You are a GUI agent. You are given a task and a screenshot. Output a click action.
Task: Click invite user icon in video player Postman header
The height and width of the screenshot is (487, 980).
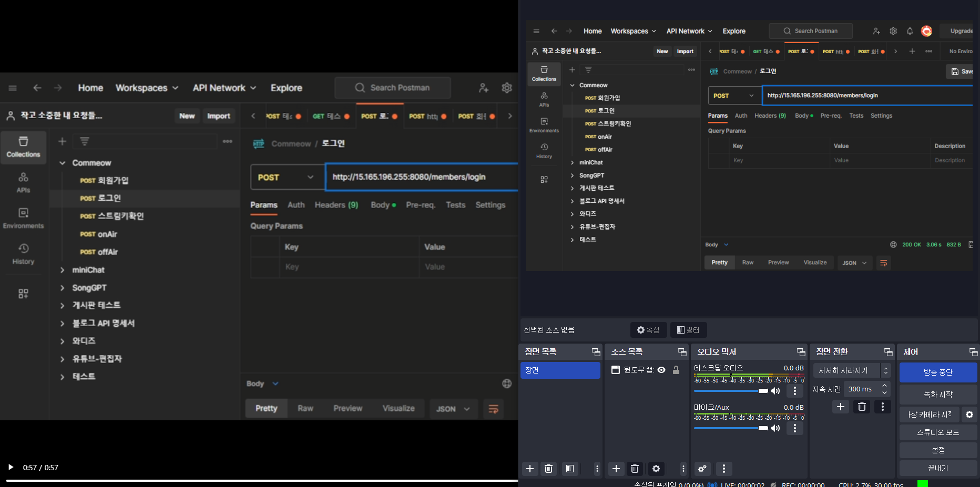click(x=484, y=88)
